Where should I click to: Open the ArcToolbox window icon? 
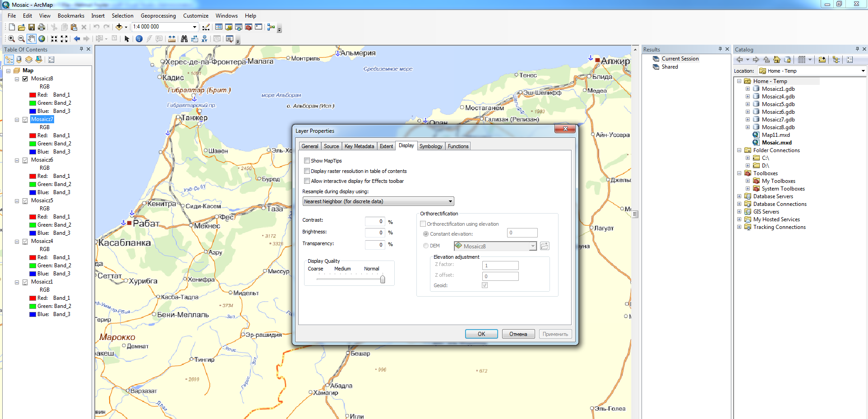(x=248, y=27)
